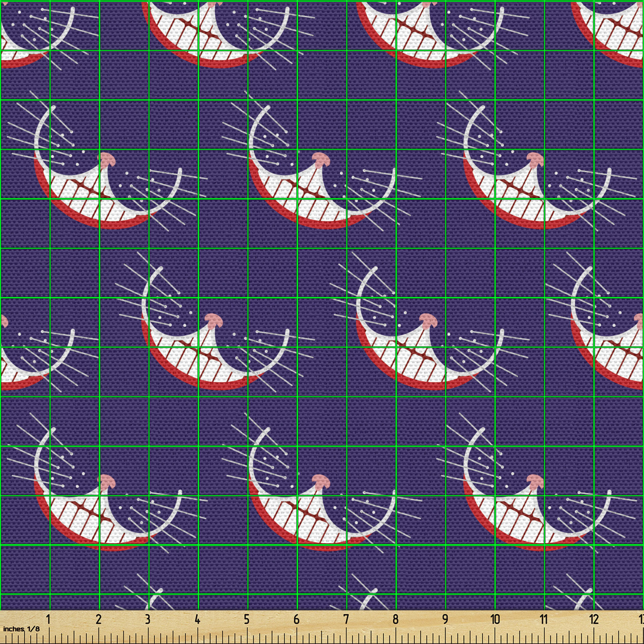Click the "inches 1/8" ruler label

[21, 629]
